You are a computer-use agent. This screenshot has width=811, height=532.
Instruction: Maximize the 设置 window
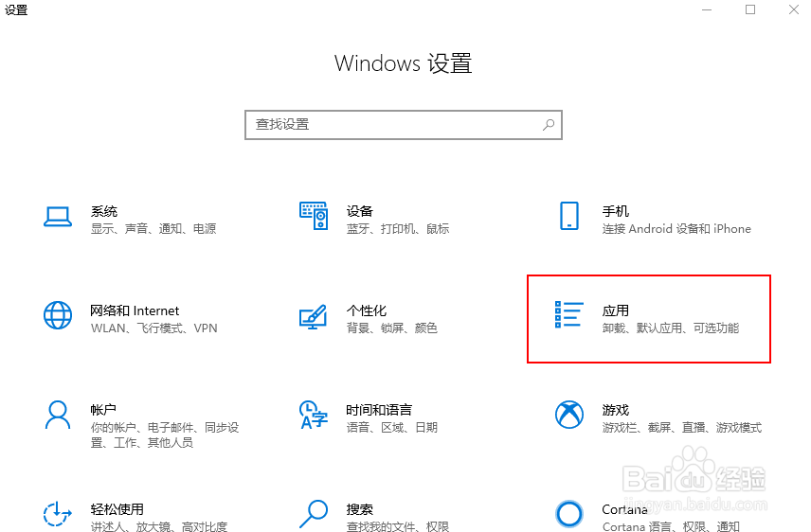(750, 9)
